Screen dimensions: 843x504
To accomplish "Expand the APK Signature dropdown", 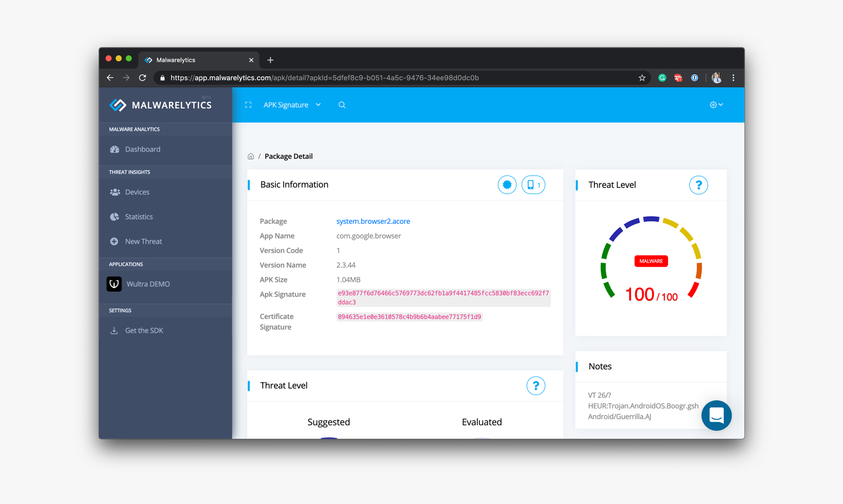I will point(292,105).
